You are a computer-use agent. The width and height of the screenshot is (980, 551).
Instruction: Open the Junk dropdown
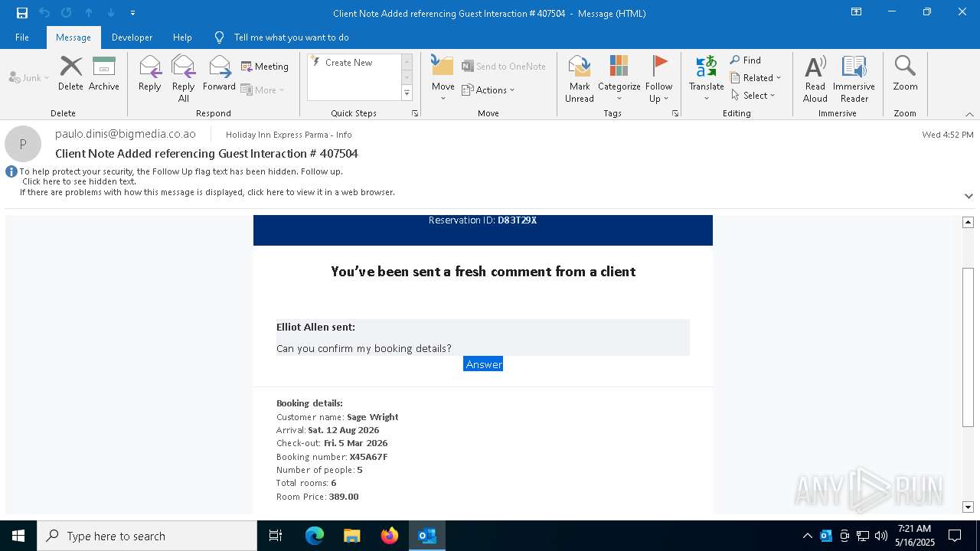(29, 77)
